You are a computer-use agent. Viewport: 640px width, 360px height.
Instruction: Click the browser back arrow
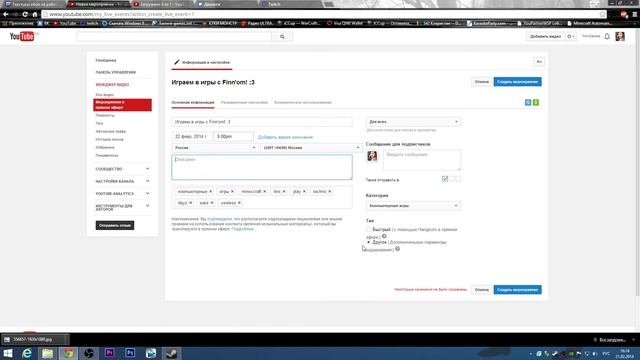[x=6, y=14]
